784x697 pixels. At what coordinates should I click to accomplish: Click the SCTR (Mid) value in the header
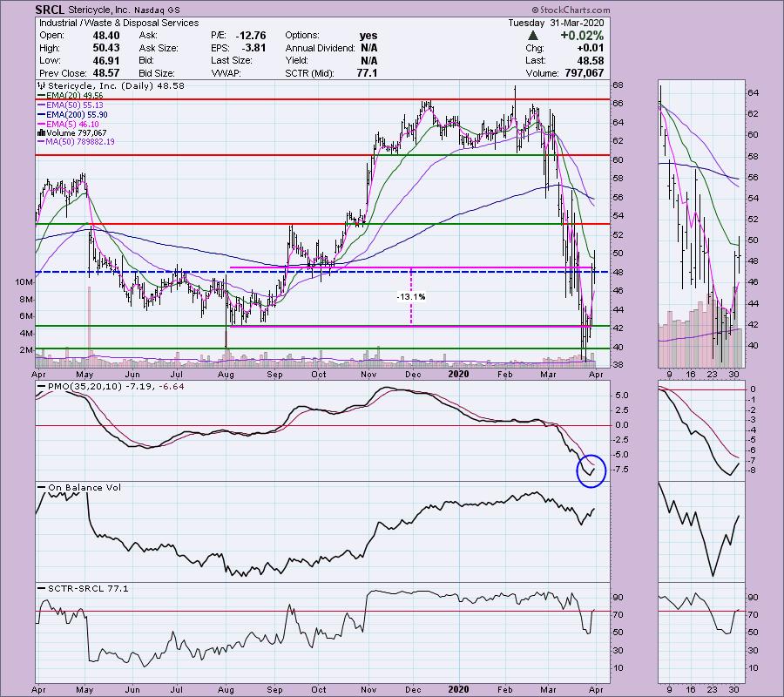(x=367, y=73)
